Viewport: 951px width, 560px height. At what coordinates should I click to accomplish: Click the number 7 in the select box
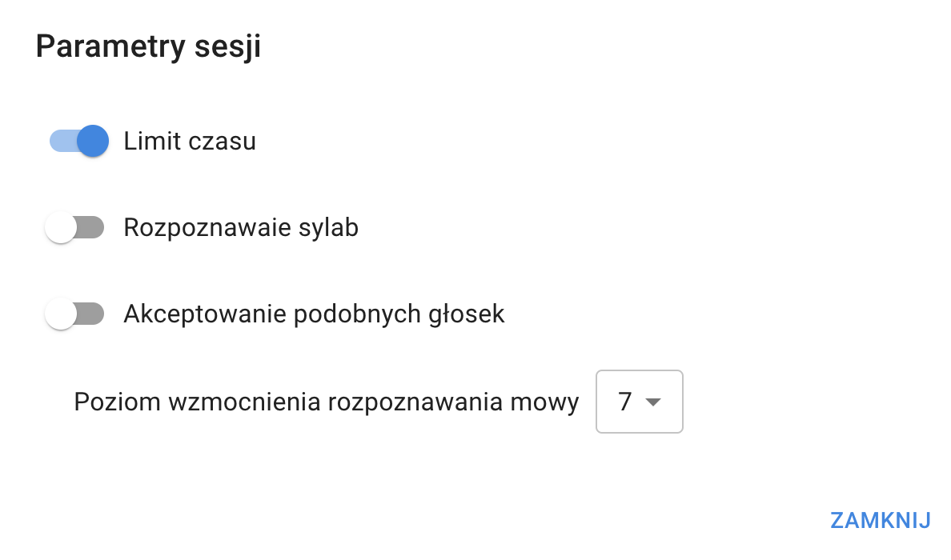625,402
